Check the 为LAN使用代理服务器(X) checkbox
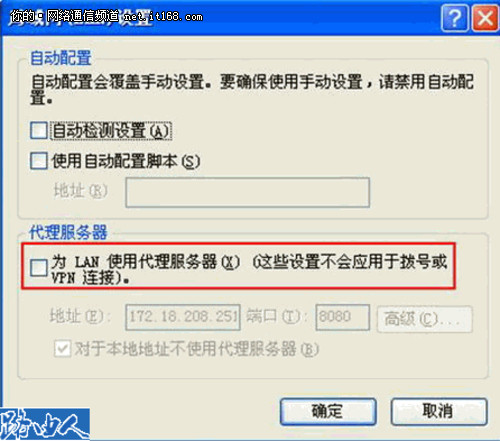This screenshot has width=500, height=441. (39, 268)
